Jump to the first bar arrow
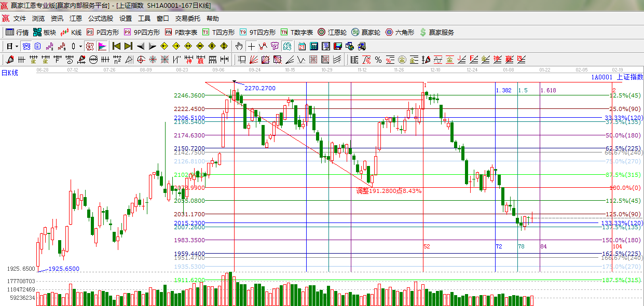This screenshot has height=306, width=644. coord(116,46)
